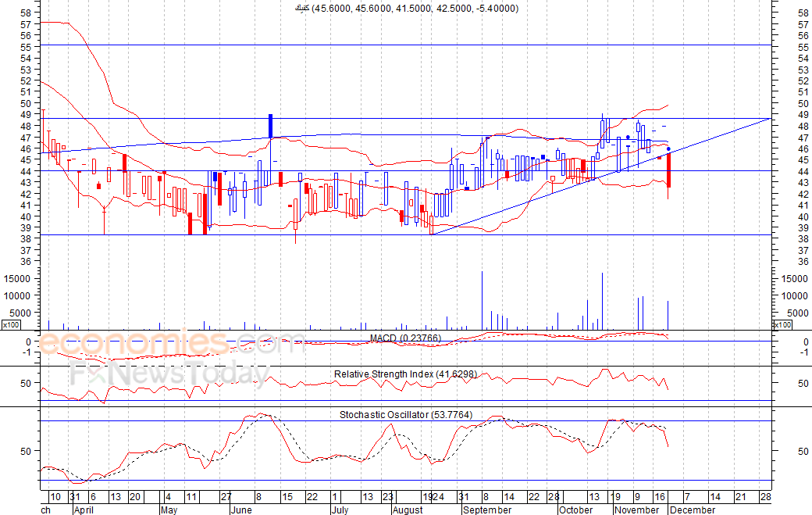This screenshot has height=515, width=812.
Task: Click the May month label
Action: point(169,510)
